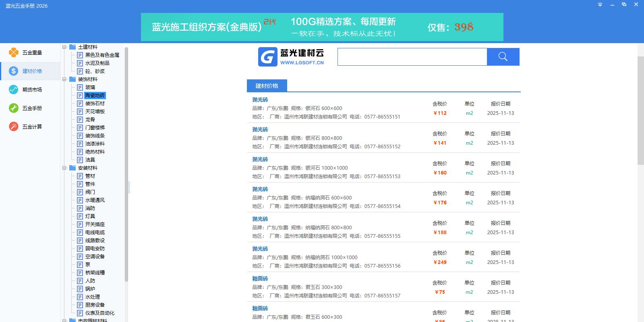Click the main page vertical scrollbar
The width and height of the screenshot is (644, 322).
click(640, 111)
